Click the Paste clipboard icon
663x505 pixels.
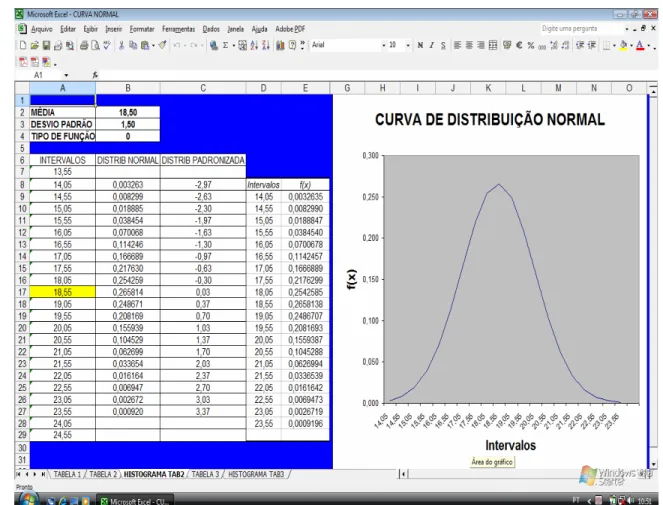(145, 45)
